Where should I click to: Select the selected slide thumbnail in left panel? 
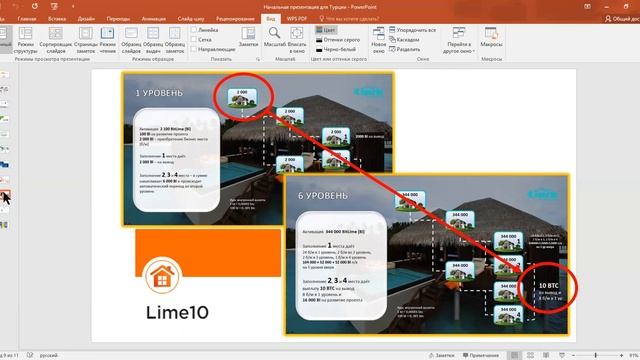coord(4,195)
